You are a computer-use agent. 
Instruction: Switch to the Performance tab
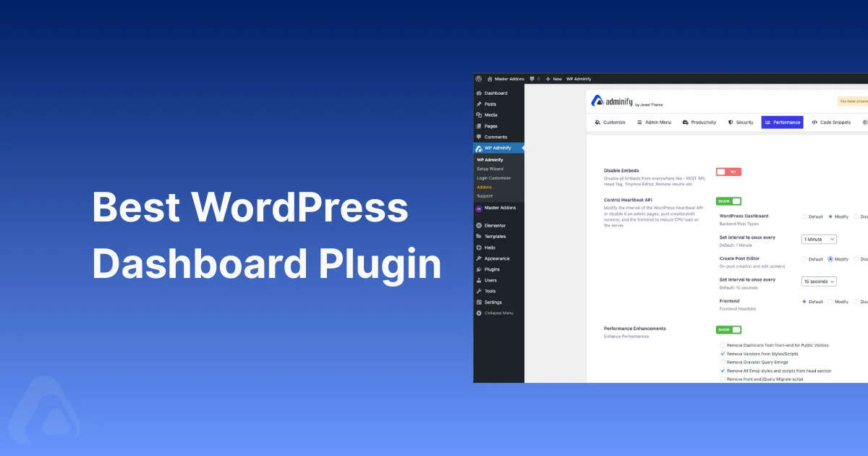click(782, 122)
